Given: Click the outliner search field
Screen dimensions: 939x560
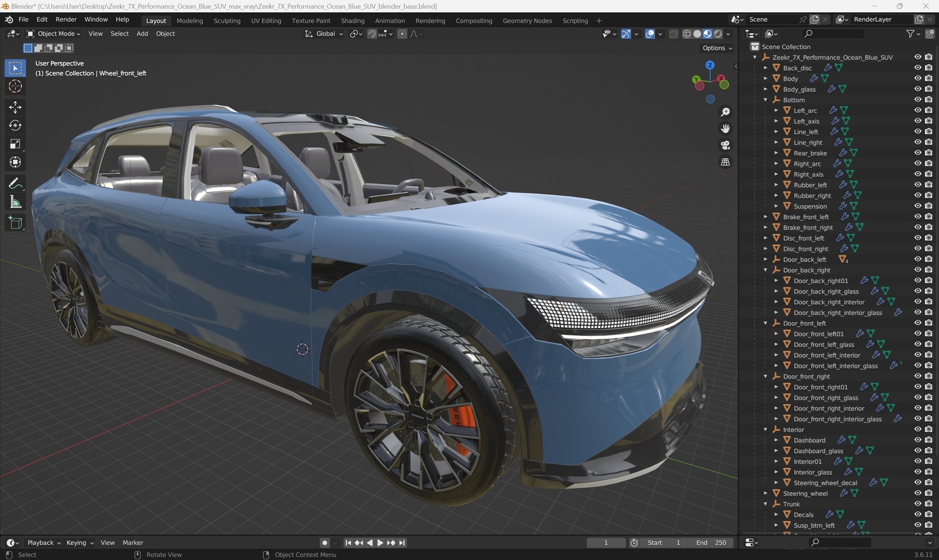Looking at the screenshot, I should [x=833, y=34].
